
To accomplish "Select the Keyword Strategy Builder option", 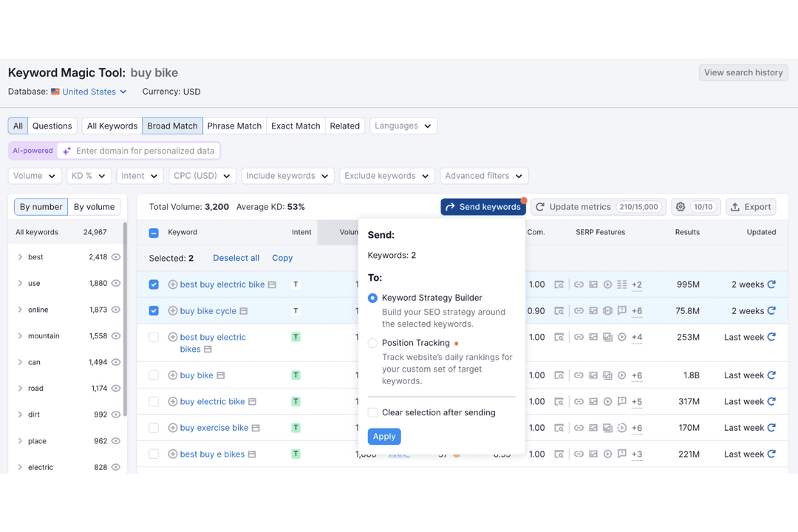I will [372, 298].
